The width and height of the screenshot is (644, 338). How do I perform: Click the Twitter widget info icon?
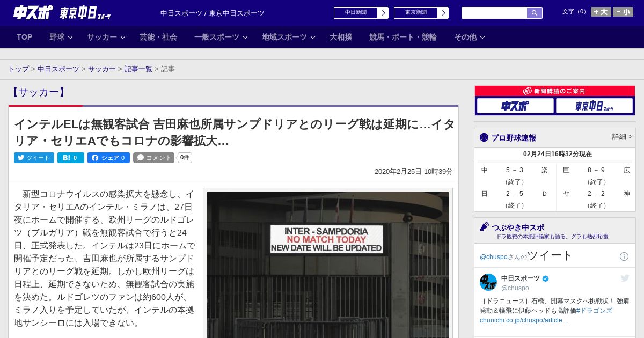click(624, 256)
